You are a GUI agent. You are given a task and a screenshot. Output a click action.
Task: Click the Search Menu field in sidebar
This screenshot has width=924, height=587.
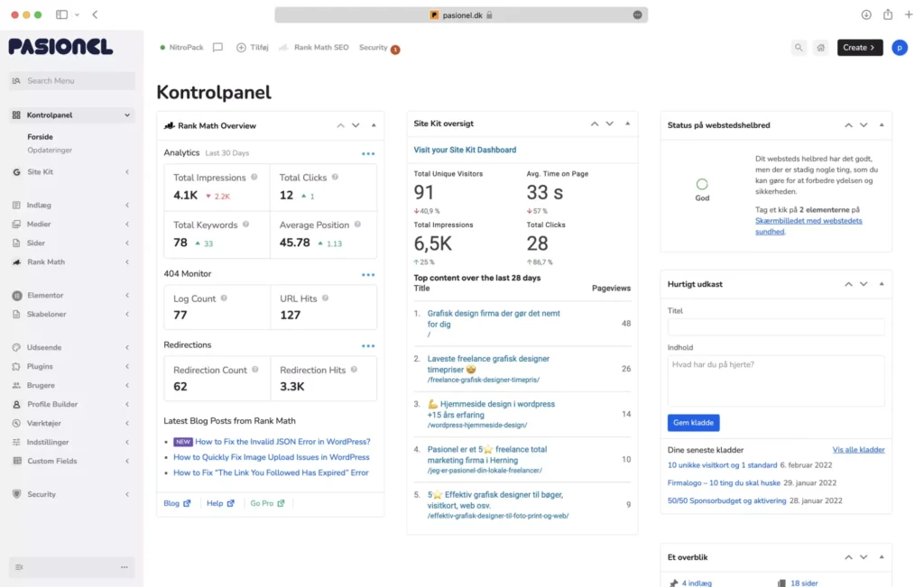[72, 81]
